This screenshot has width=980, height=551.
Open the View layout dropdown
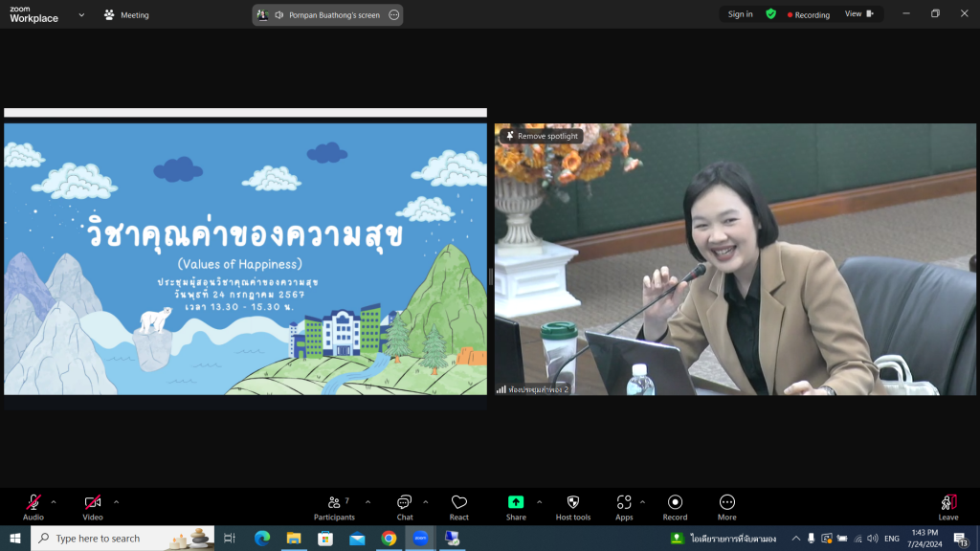coord(857,14)
